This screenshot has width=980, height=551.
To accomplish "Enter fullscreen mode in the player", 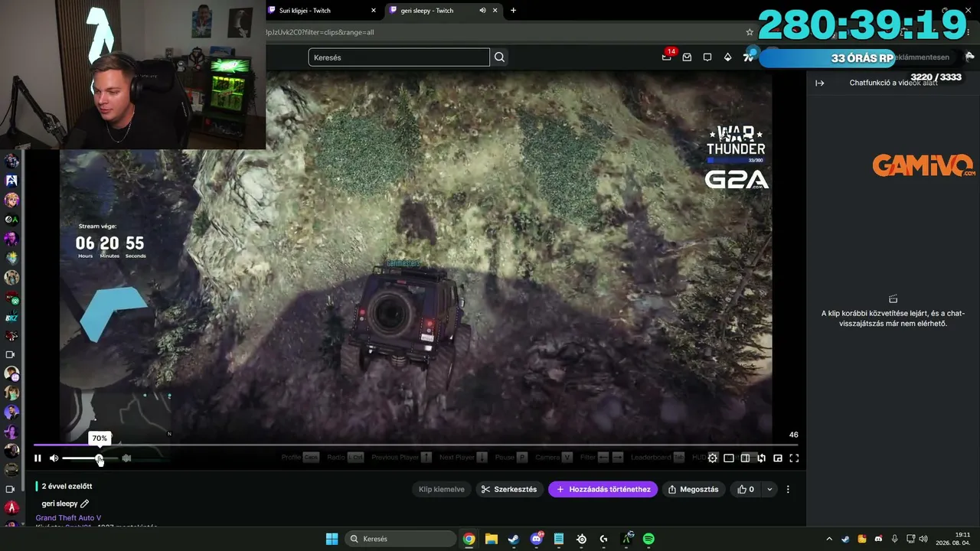I will [794, 458].
